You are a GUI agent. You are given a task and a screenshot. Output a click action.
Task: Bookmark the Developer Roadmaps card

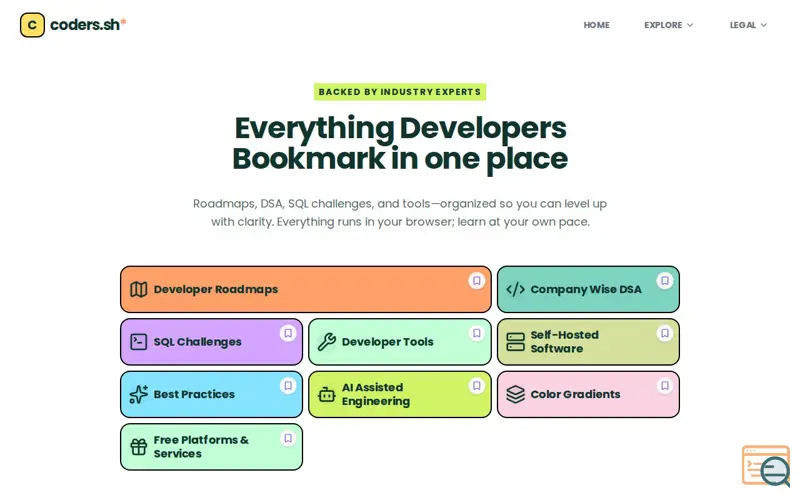[477, 281]
